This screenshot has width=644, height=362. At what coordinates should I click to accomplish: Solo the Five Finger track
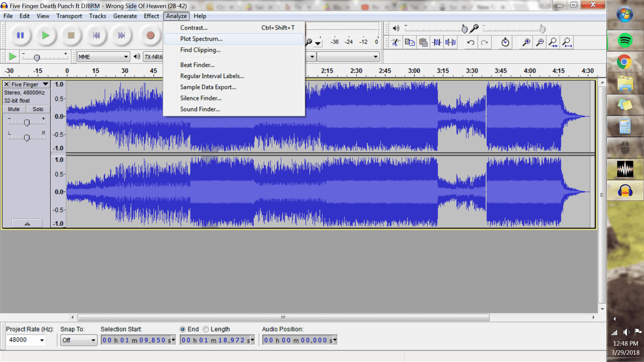38,109
